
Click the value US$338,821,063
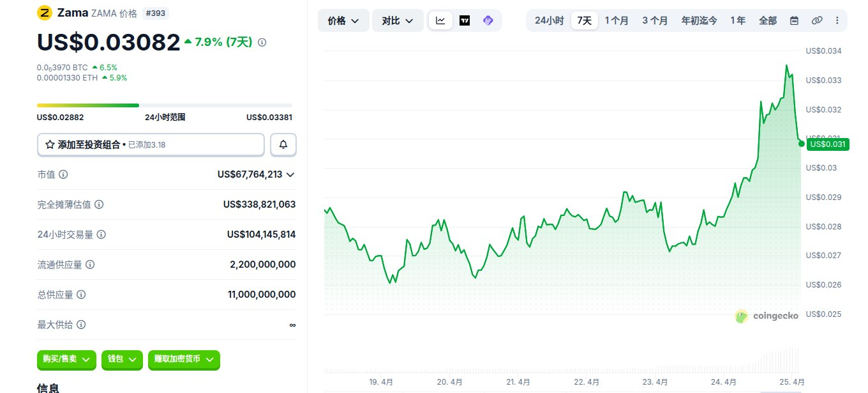coord(259,204)
